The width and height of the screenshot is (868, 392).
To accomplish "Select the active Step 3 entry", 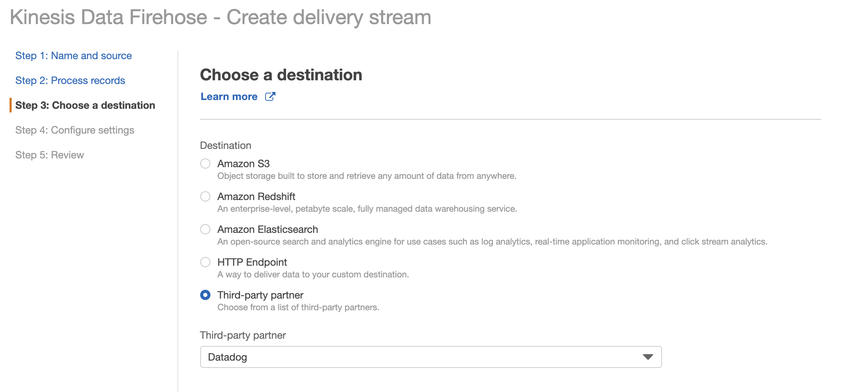I will click(x=85, y=105).
